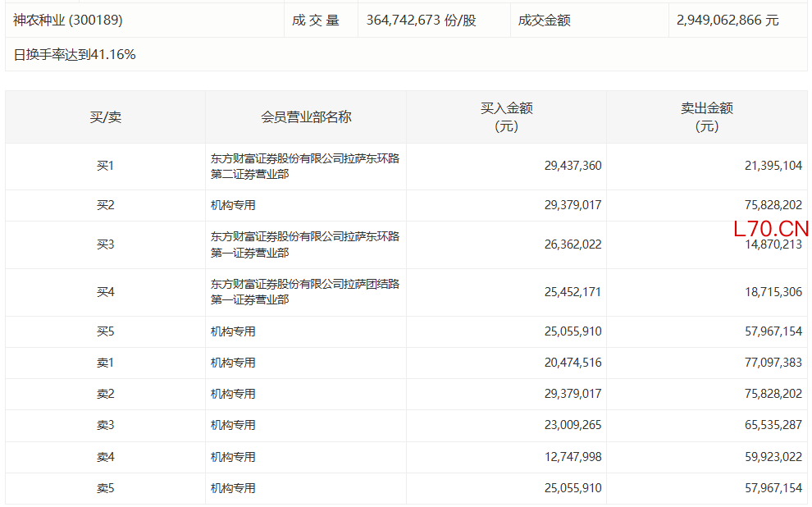Open 拉萨东环路第一证券营业部 brokerage entry
Screen dimensions: 812x507
click(x=305, y=244)
